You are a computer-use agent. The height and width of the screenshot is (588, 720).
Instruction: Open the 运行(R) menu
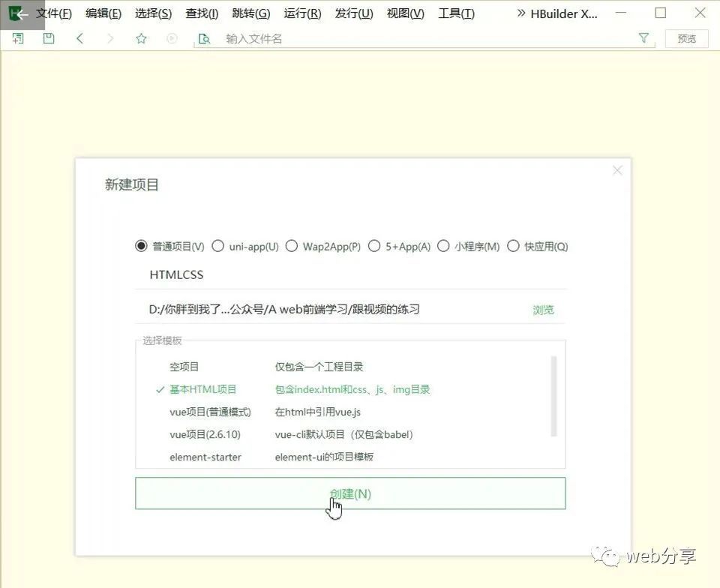coord(302,13)
